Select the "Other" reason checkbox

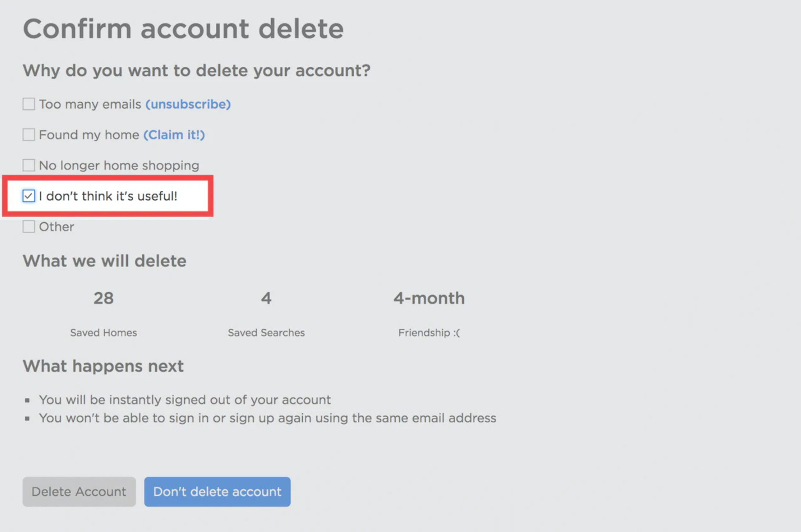[x=29, y=227]
